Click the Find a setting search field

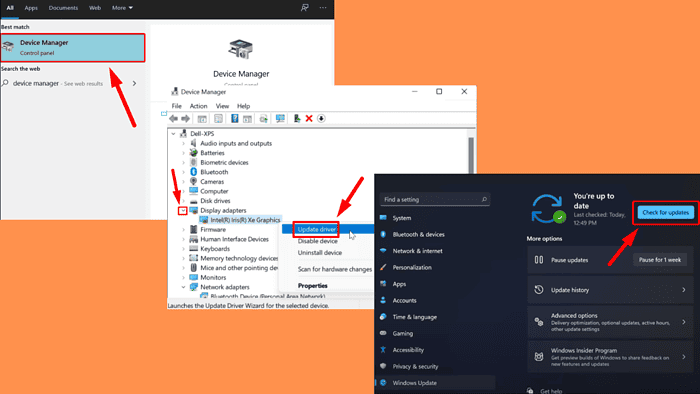click(435, 199)
